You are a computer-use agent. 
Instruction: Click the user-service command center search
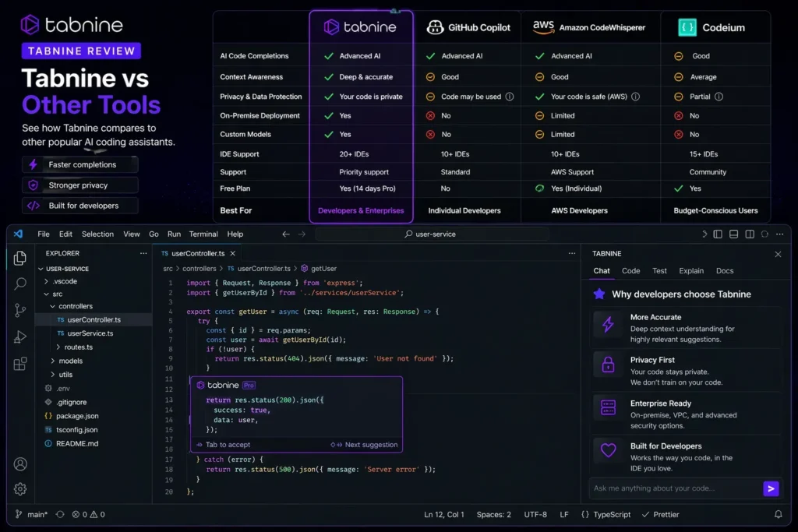pos(432,234)
